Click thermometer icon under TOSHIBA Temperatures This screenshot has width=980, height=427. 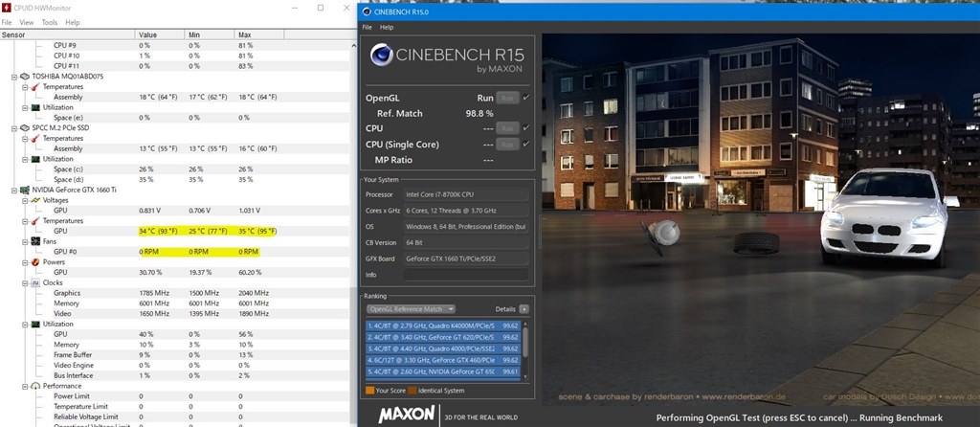pos(35,86)
